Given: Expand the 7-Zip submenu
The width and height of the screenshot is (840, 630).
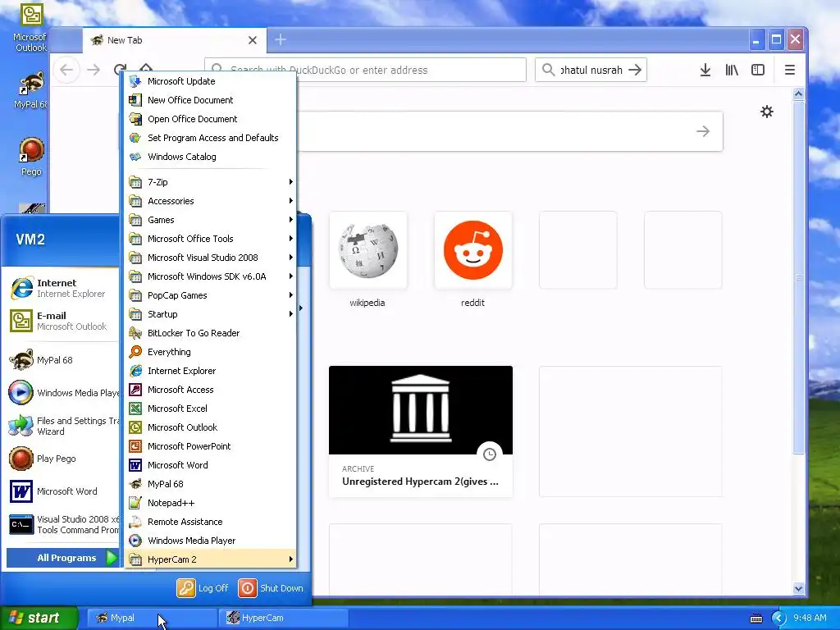Looking at the screenshot, I should (210, 181).
